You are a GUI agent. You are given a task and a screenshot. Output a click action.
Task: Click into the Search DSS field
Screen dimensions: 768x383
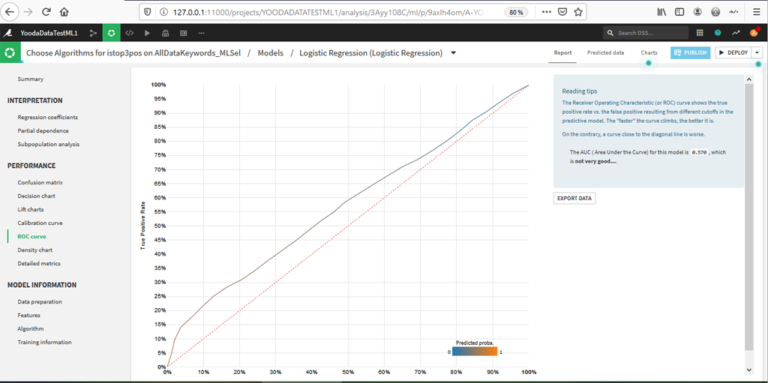point(646,33)
